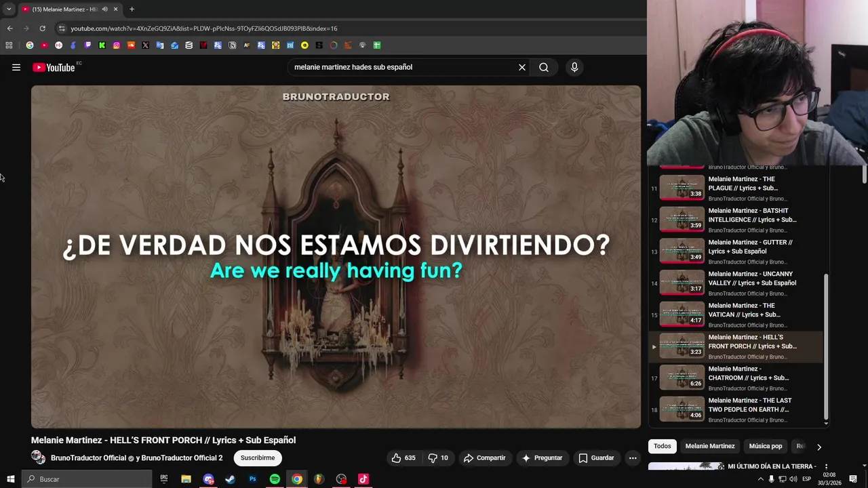Viewport: 868px width, 488px height.
Task: Start voice search with the microphone
Action: (x=574, y=67)
